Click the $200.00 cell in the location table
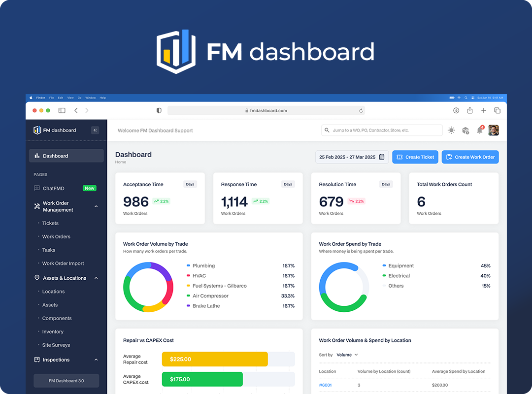Screen dimensions: 532x394 click(x=440, y=385)
